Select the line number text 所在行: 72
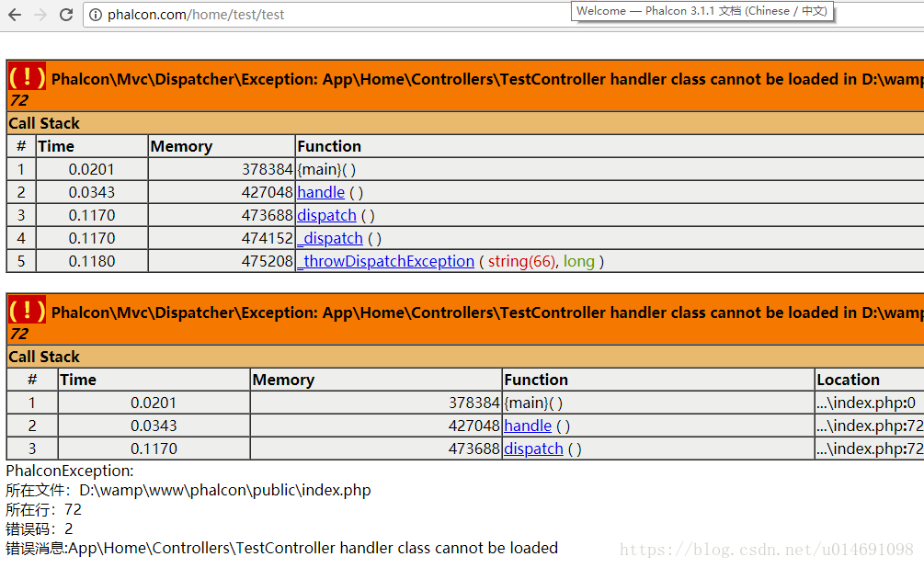This screenshot has height=568, width=924. [x=43, y=510]
